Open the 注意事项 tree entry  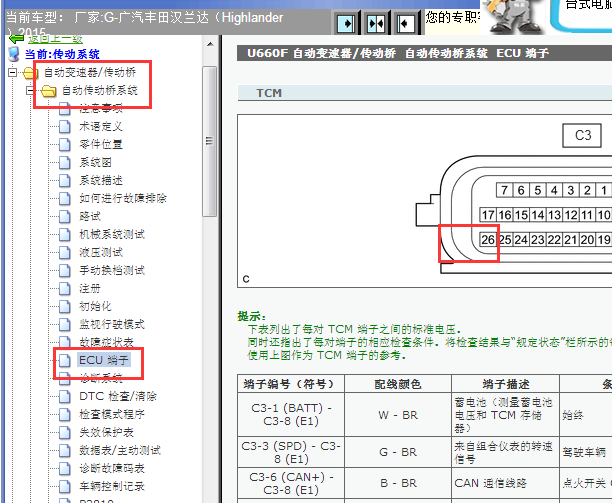(x=101, y=108)
